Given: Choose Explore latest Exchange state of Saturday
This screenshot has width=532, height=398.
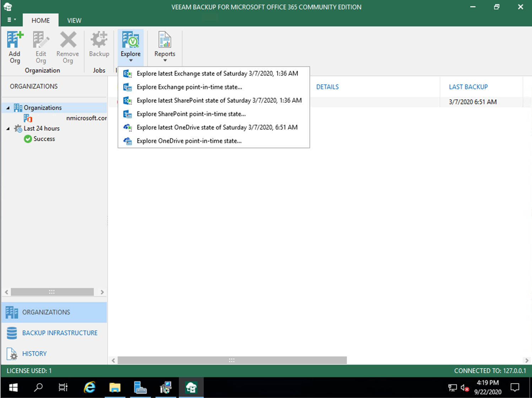Looking at the screenshot, I should click(x=214, y=73).
